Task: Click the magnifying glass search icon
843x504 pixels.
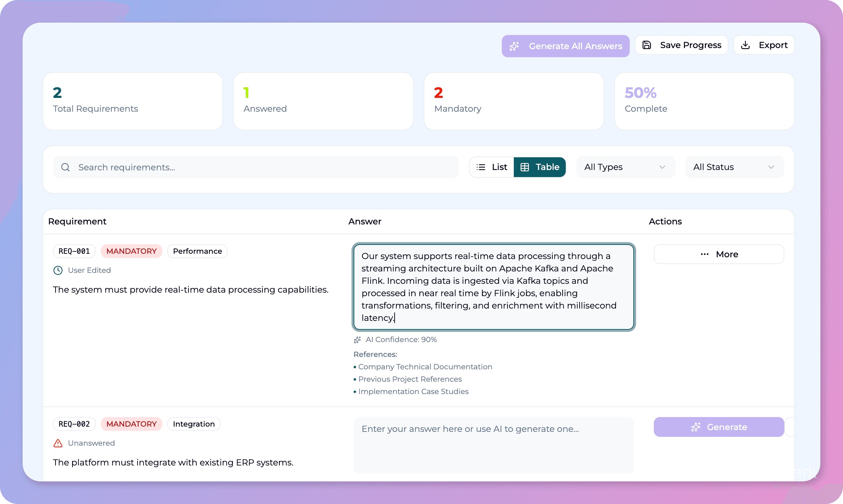Action: (65, 167)
